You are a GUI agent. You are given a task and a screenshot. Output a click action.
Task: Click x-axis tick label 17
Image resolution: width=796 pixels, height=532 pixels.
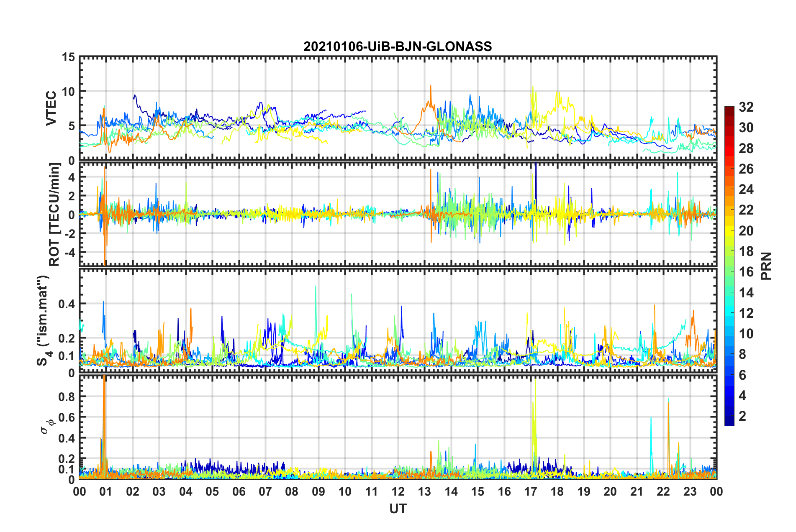point(531,491)
